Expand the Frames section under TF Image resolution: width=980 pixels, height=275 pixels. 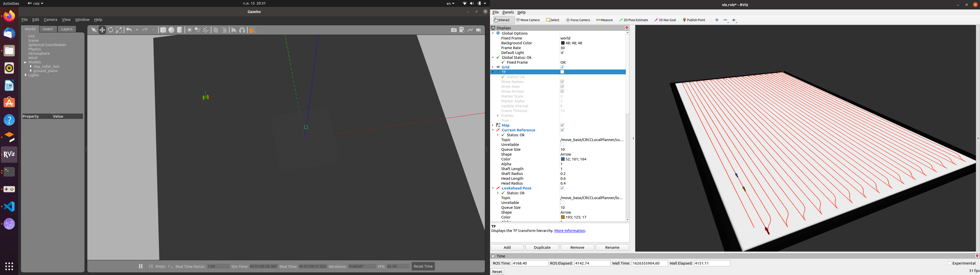click(498, 115)
